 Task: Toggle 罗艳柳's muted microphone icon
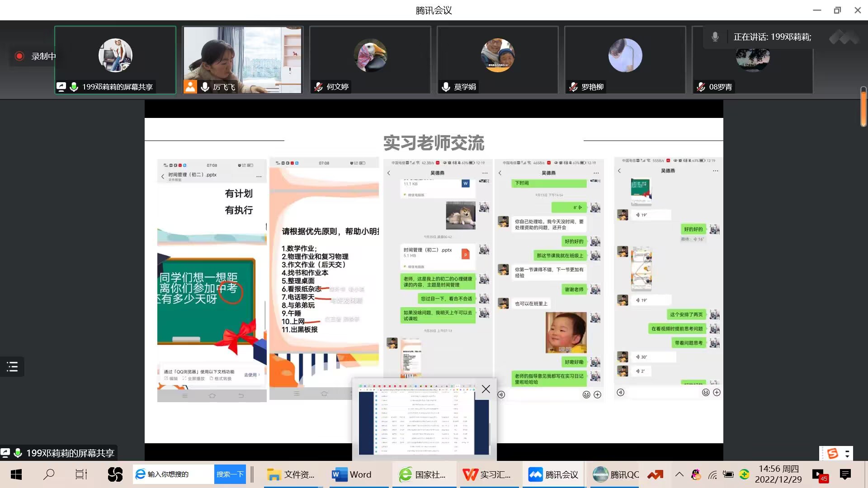pyautogui.click(x=574, y=87)
